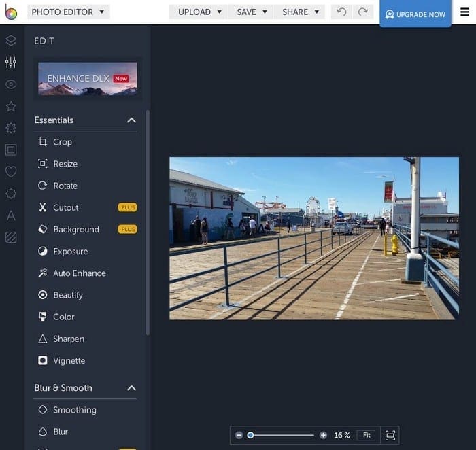
Task: Click the 'Sharpen' label text
Action: click(69, 339)
